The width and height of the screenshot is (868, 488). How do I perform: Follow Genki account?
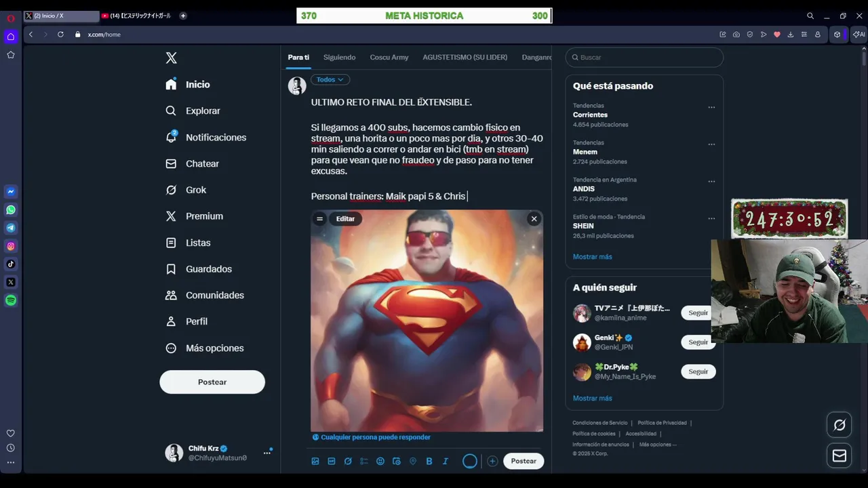click(698, 342)
